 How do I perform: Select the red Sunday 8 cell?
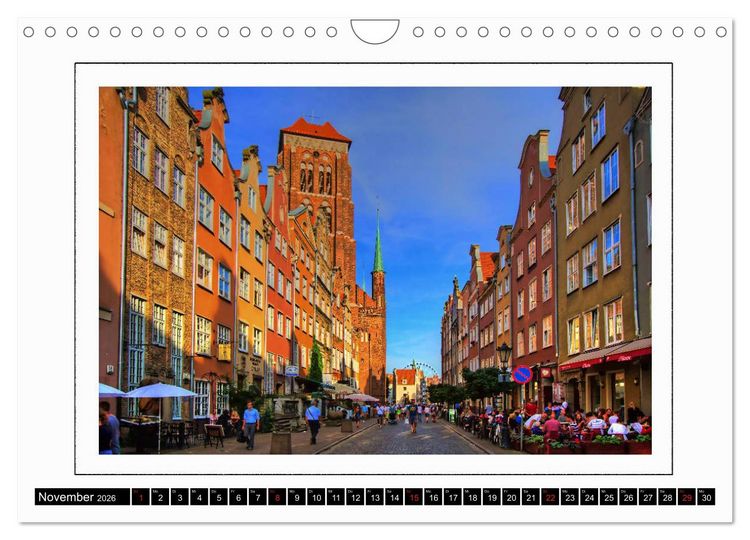pyautogui.click(x=277, y=496)
